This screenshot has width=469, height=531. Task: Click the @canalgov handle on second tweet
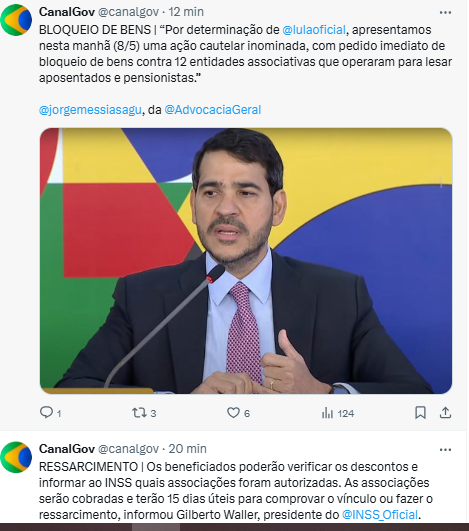128,449
